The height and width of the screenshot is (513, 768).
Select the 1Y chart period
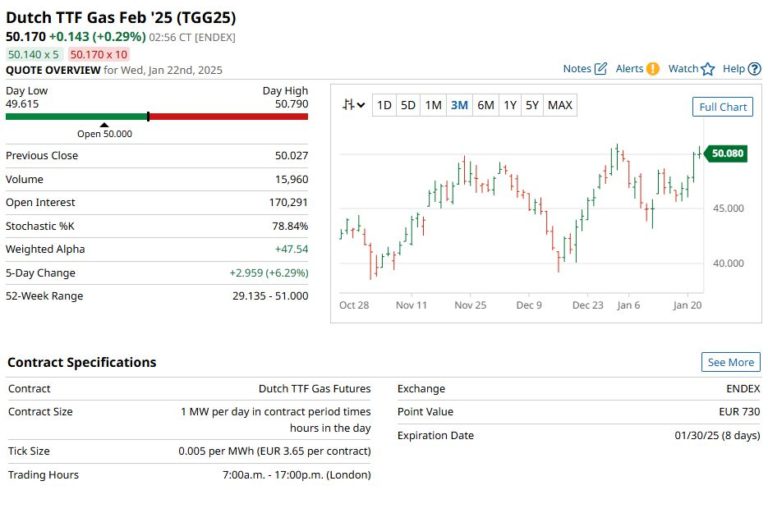coord(510,105)
